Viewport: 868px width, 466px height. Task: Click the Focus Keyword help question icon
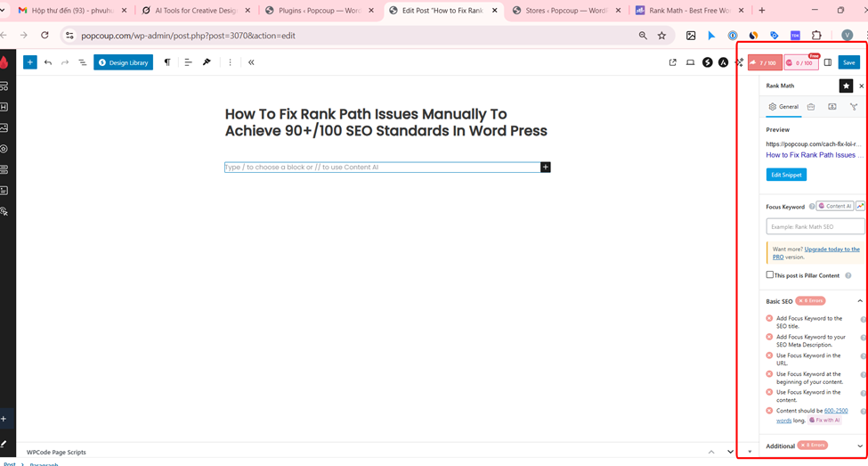pyautogui.click(x=812, y=207)
